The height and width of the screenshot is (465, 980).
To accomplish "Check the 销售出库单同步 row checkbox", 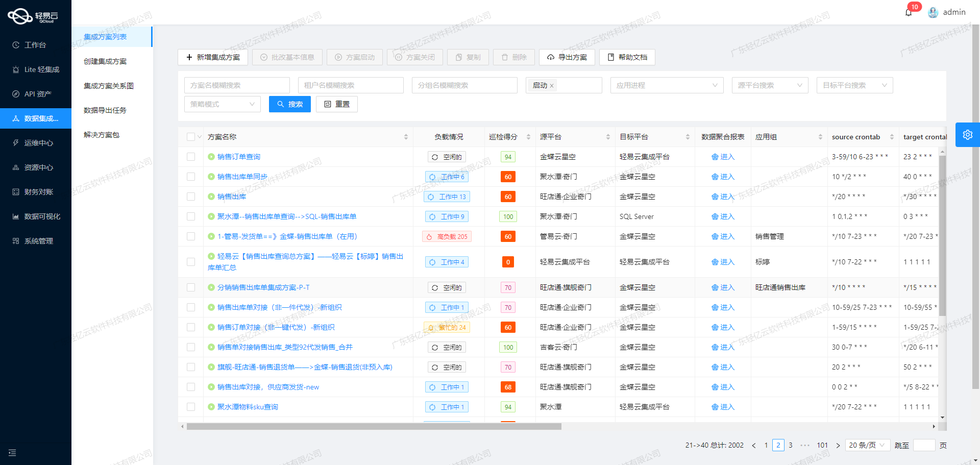I will [x=191, y=177].
